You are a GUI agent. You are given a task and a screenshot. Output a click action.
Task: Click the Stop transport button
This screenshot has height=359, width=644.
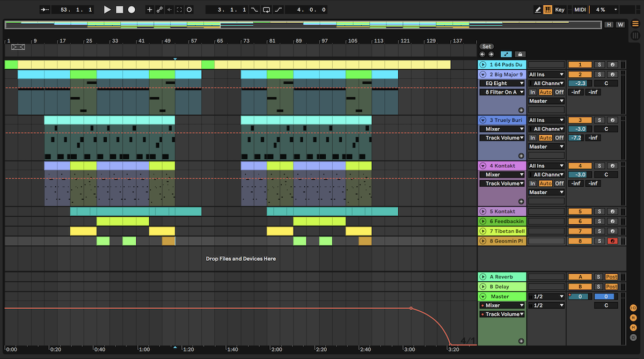(120, 10)
